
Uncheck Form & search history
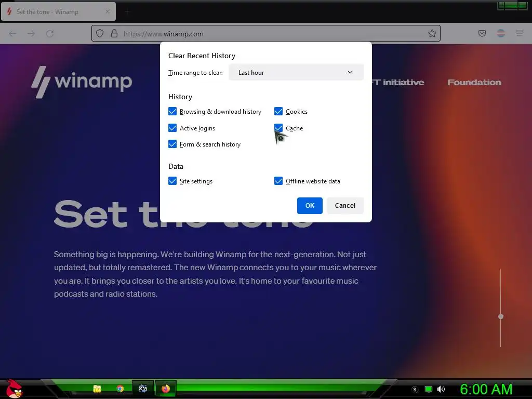point(172,144)
